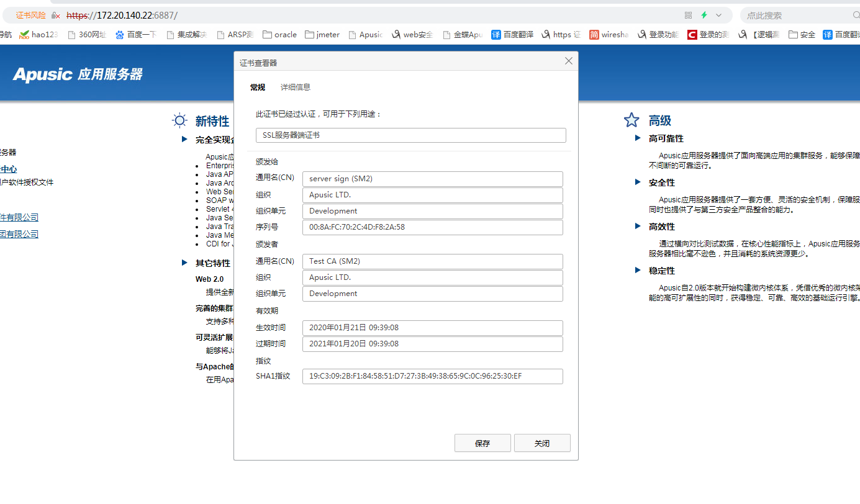Expand the 其它特性 section arrow
Image resolution: width=860 pixels, height=504 pixels.
click(184, 263)
